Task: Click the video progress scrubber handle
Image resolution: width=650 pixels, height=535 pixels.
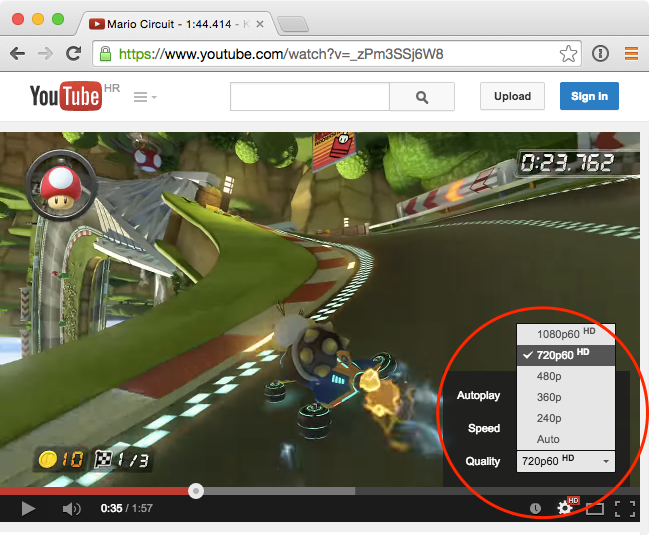Action: [x=196, y=491]
